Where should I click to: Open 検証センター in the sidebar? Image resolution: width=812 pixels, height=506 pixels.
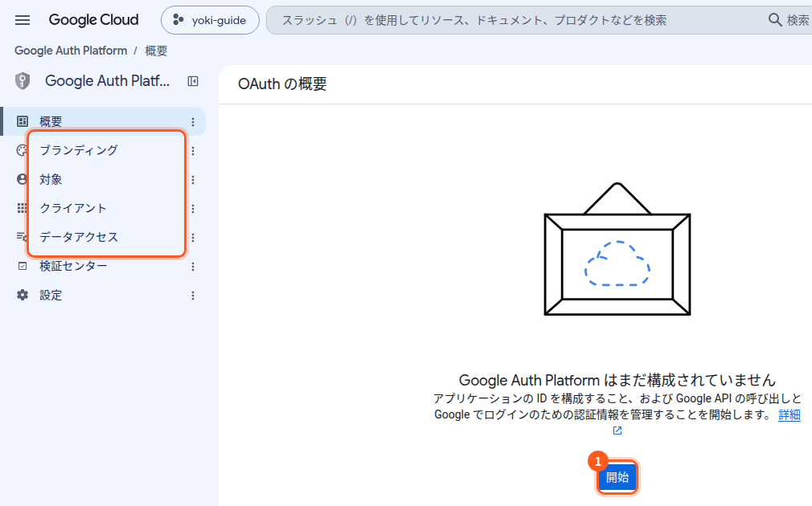pyautogui.click(x=104, y=266)
